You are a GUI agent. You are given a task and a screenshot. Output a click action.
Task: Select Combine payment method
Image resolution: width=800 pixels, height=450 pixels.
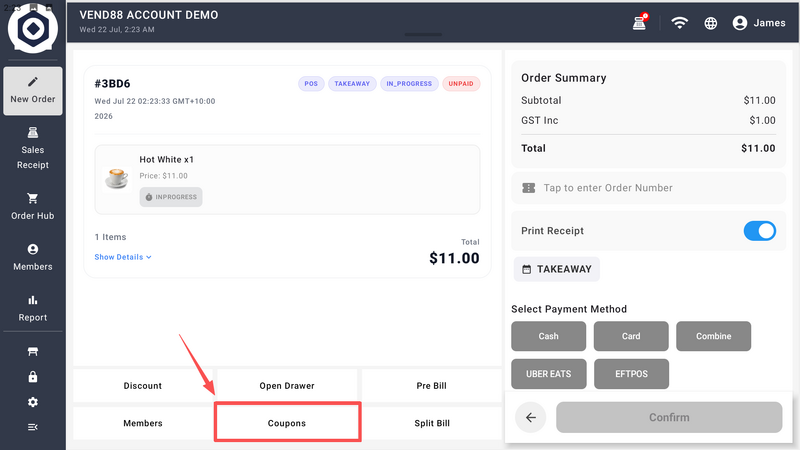pos(714,336)
